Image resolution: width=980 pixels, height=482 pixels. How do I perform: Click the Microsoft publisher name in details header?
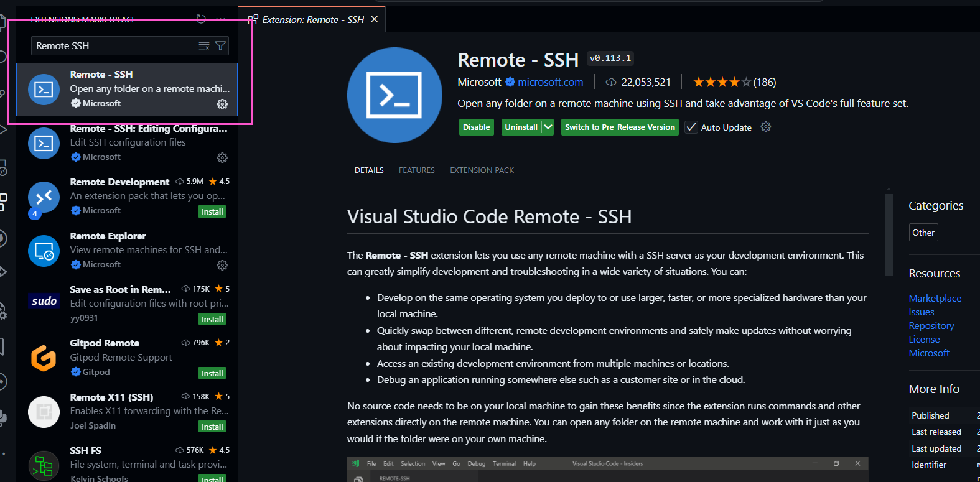coord(479,82)
